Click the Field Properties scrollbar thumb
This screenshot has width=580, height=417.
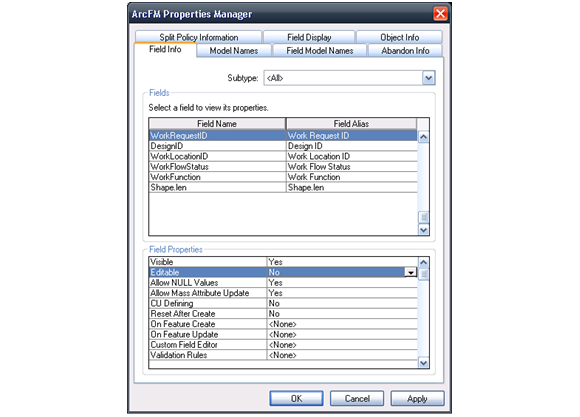[x=424, y=274]
